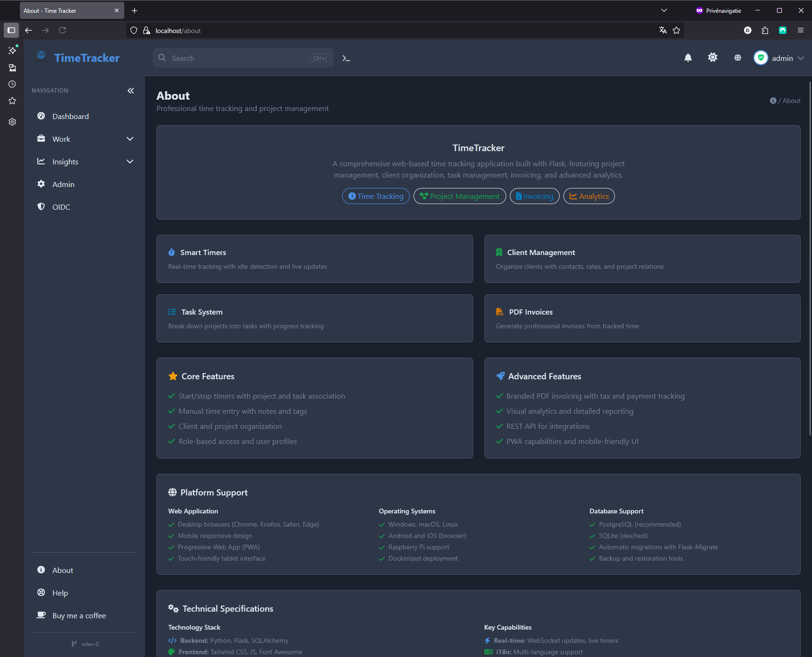Click the page vertical scrollbar
812x657 pixels.
[810, 260]
